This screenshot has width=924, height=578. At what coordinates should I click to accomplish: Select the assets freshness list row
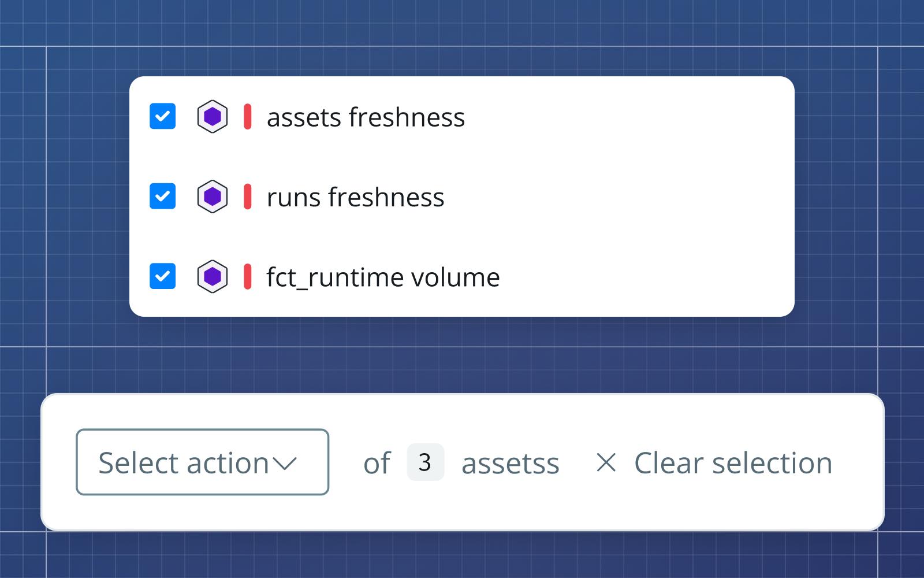click(x=366, y=117)
